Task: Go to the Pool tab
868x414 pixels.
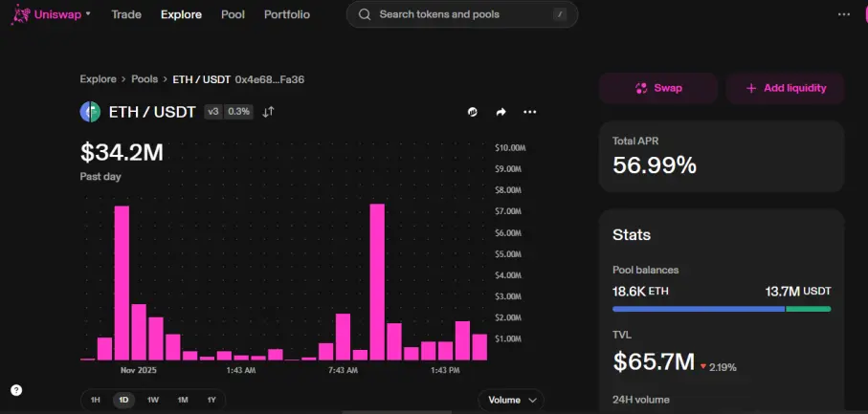Action: pos(233,14)
